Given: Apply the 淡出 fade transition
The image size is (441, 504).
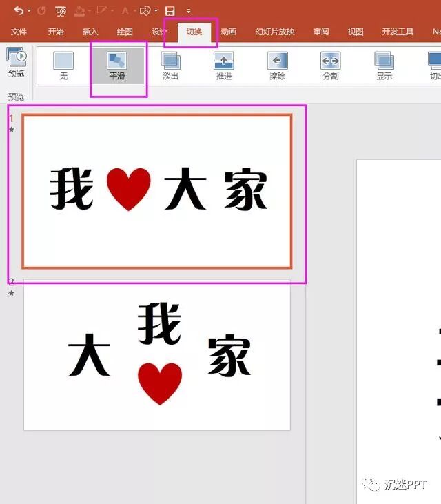Looking at the screenshot, I should pos(170,66).
